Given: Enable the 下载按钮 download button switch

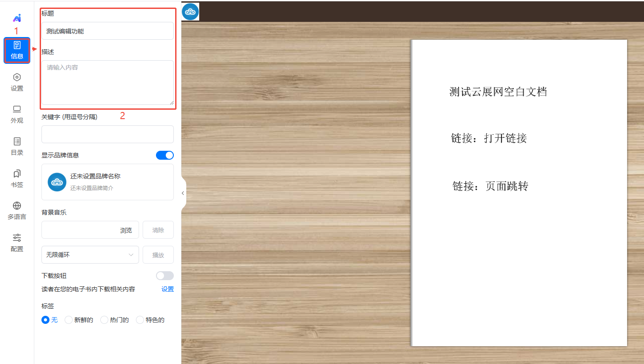Looking at the screenshot, I should click(164, 276).
